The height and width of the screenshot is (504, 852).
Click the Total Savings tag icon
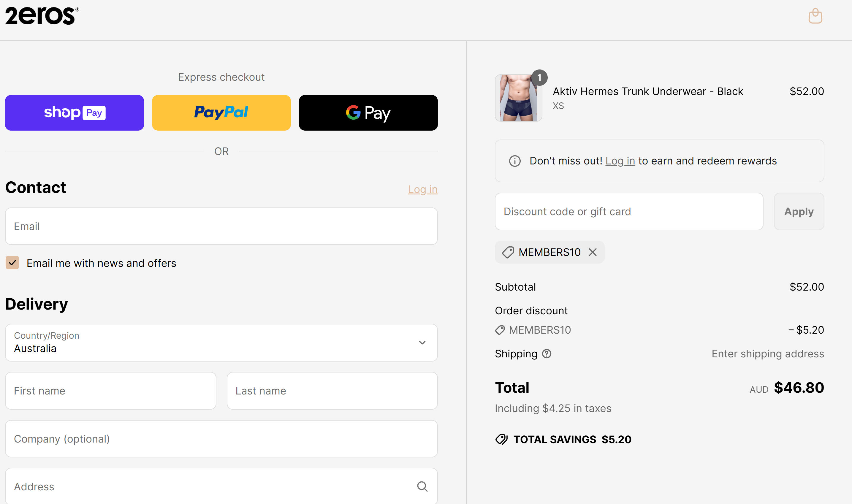click(501, 439)
